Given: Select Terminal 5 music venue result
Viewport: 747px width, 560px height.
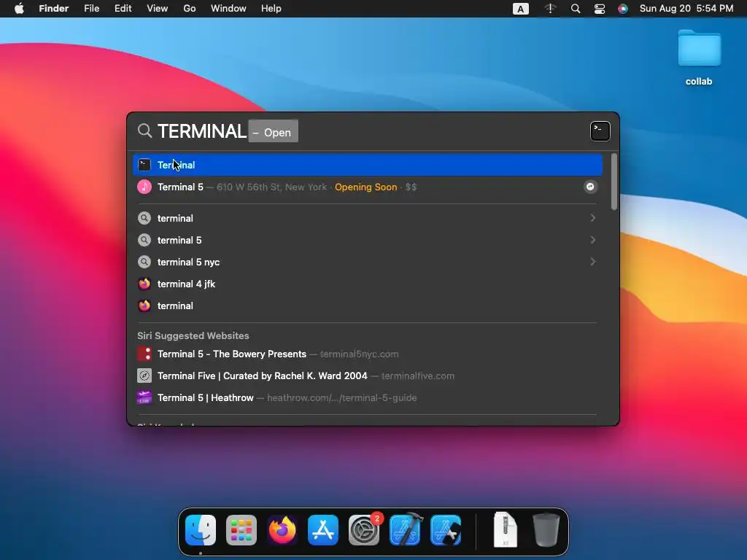Looking at the screenshot, I should pos(368,187).
